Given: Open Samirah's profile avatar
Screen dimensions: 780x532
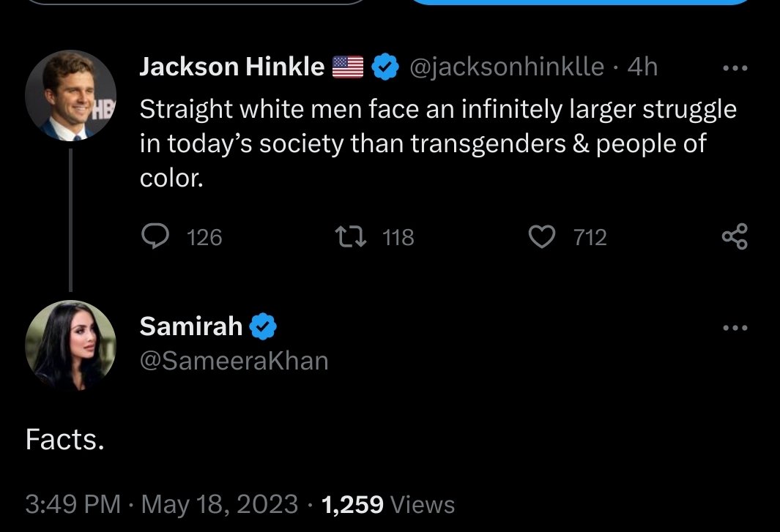Looking at the screenshot, I should tap(71, 345).
